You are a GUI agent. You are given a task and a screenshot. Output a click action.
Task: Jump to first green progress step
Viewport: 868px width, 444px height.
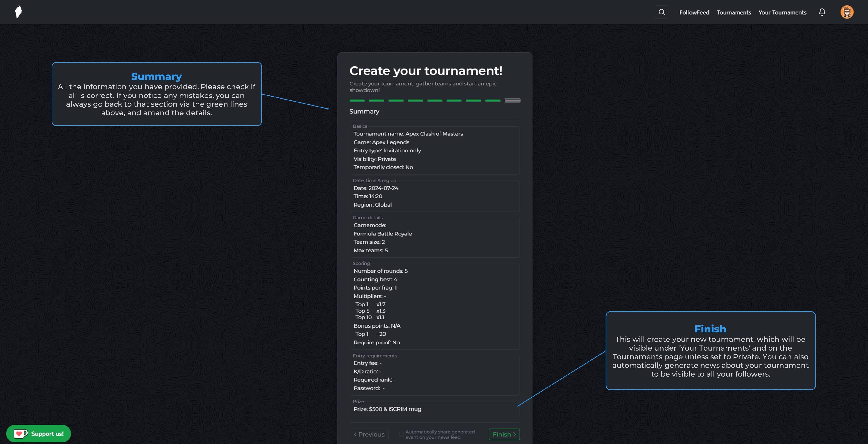coord(357,100)
